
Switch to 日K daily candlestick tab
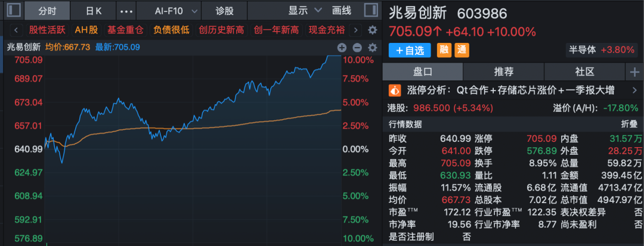[x=93, y=11]
